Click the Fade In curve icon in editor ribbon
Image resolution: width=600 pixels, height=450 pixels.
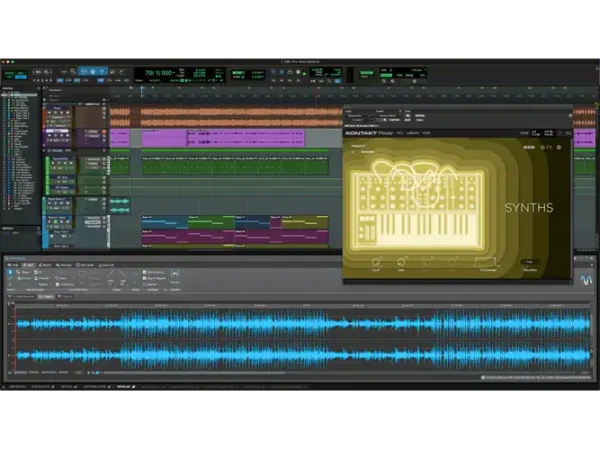[111, 276]
